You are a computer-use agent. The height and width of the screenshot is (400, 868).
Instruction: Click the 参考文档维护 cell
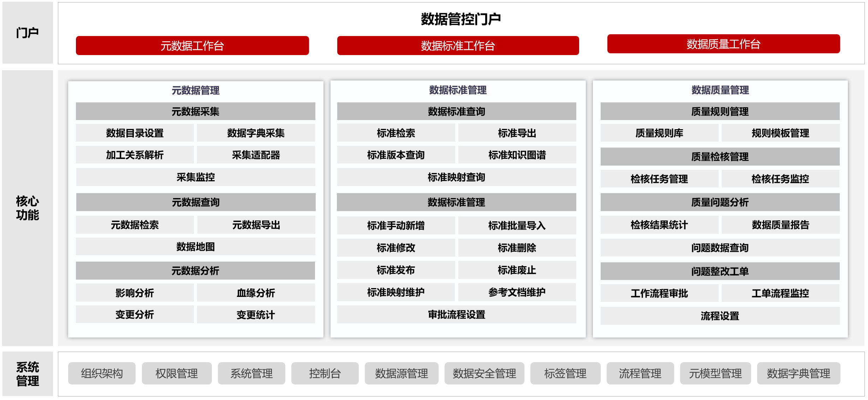[517, 292]
